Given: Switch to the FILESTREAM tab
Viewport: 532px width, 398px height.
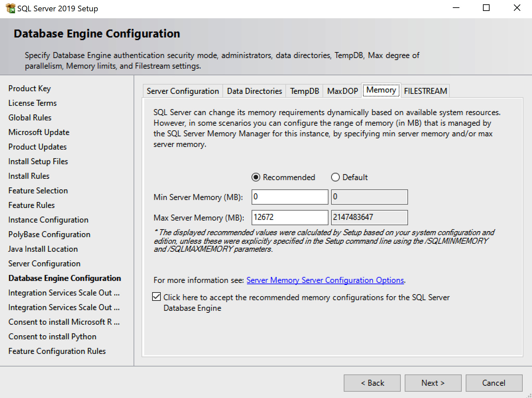Looking at the screenshot, I should pyautogui.click(x=425, y=91).
